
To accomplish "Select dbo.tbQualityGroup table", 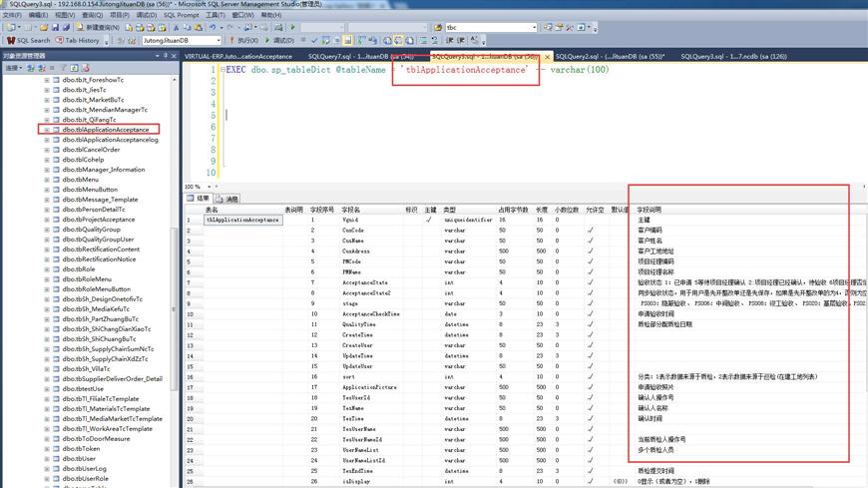I will coord(92,230).
